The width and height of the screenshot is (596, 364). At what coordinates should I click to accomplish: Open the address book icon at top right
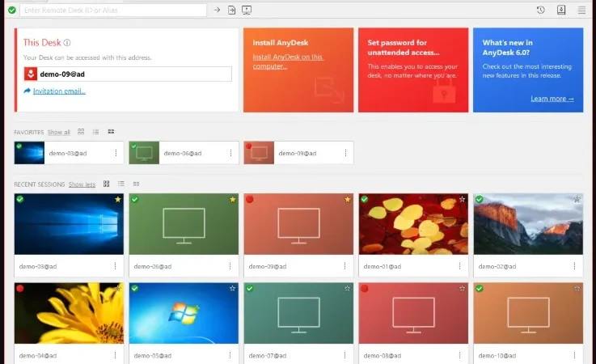click(x=561, y=10)
